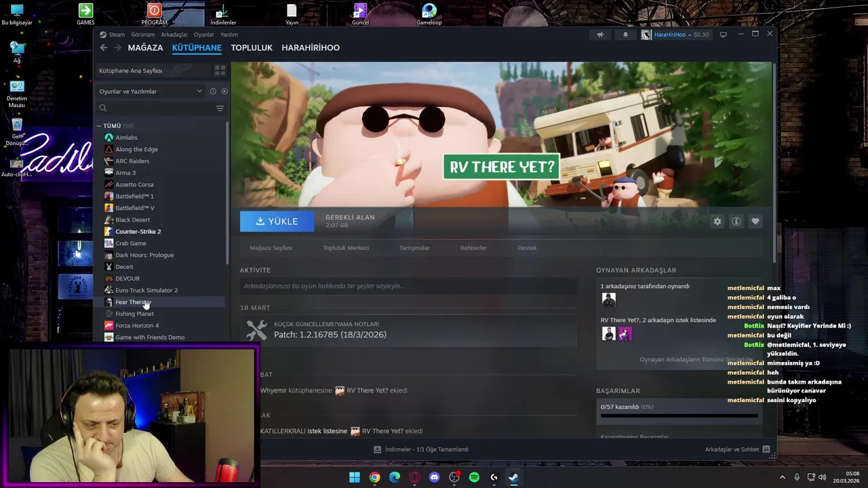Show game information icon
This screenshot has height=488, width=868.
736,222
